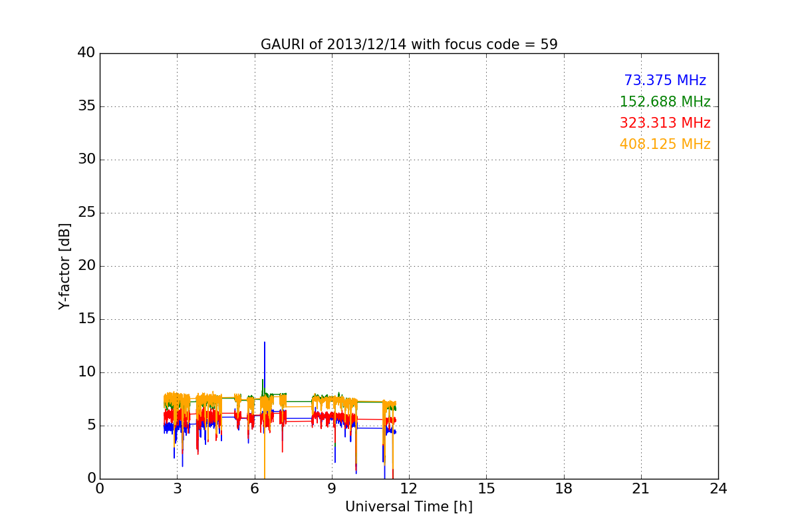This screenshot has width=798, height=532.
Task: Click the x-axis tick label 21
Action: (x=641, y=489)
